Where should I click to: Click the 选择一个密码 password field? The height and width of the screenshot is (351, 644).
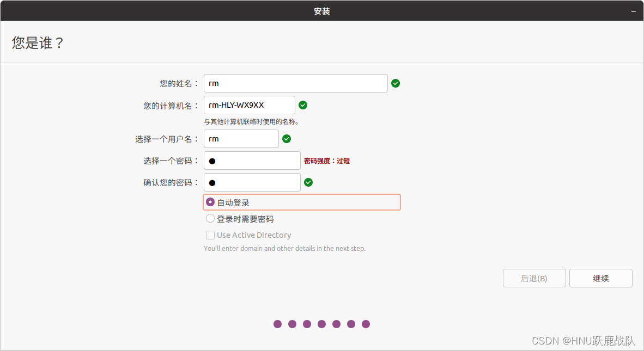coord(252,161)
